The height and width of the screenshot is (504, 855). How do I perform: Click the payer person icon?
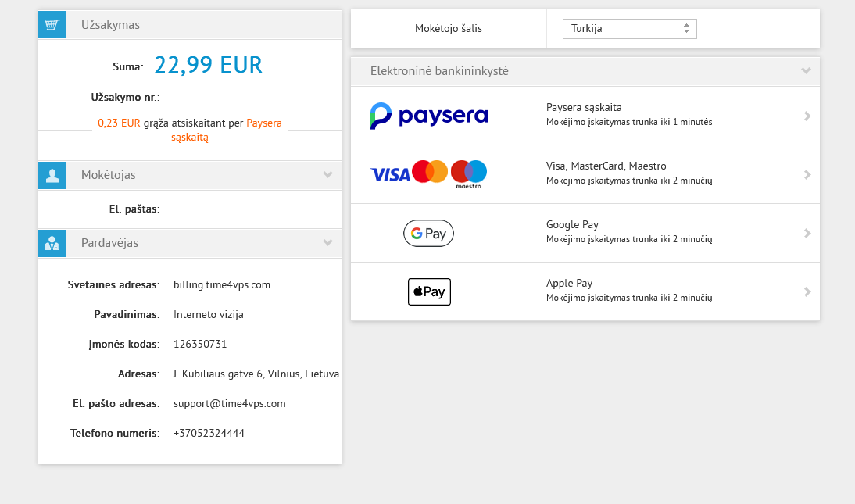(52, 175)
